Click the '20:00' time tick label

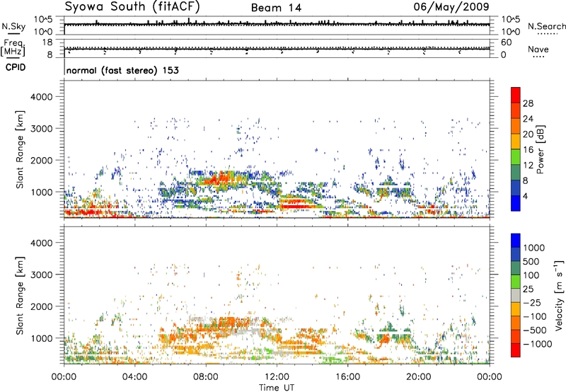(418, 377)
